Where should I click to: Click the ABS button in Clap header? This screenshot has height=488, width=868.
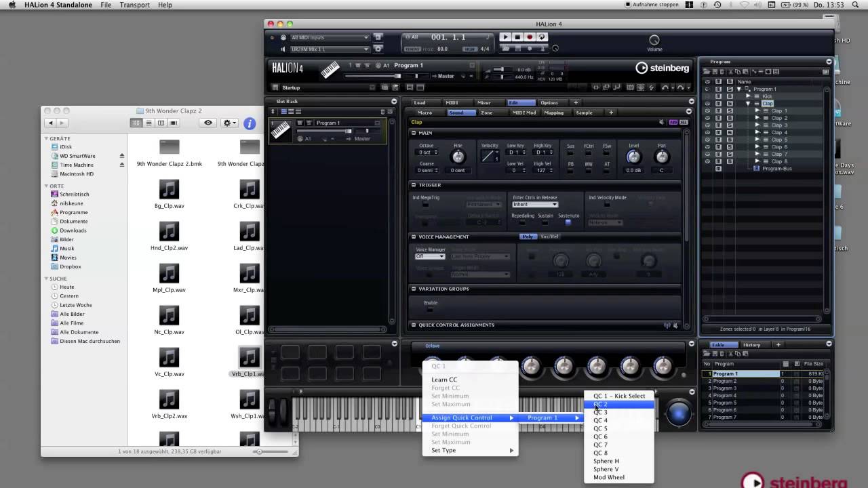pyautogui.click(x=673, y=122)
